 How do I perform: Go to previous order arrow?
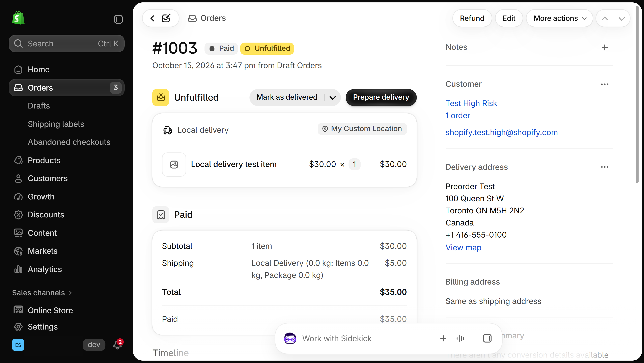(x=605, y=18)
